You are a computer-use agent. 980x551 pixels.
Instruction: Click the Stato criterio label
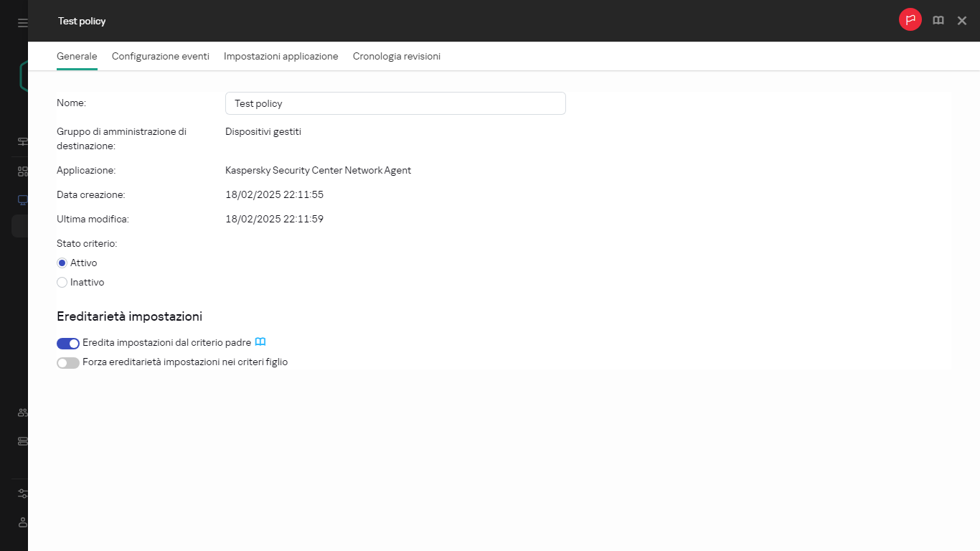tap(87, 244)
